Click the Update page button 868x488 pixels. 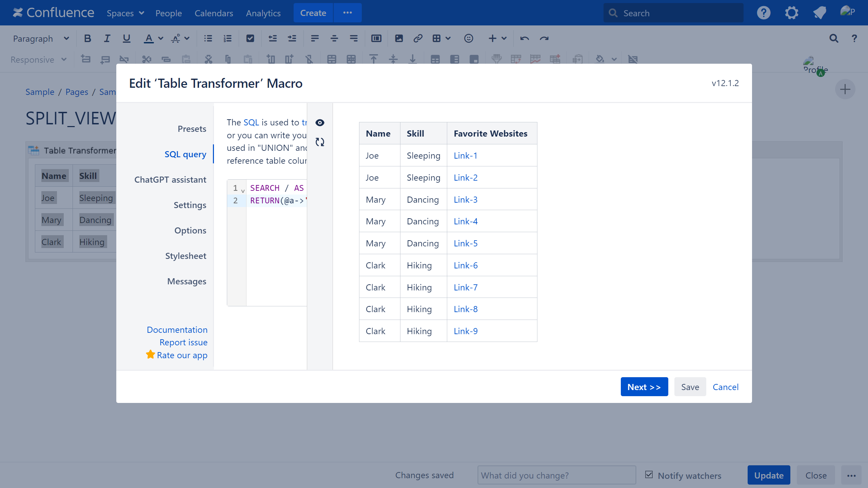coord(769,475)
